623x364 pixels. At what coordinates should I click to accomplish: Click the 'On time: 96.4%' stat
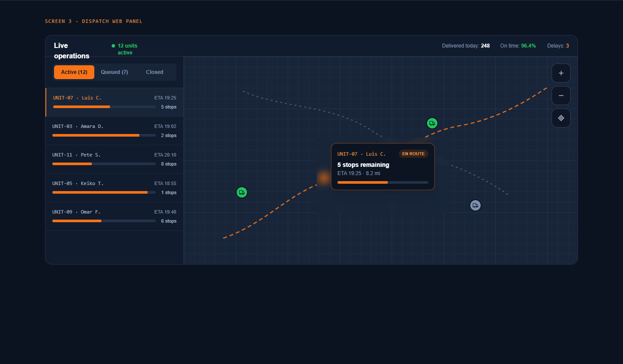point(518,46)
